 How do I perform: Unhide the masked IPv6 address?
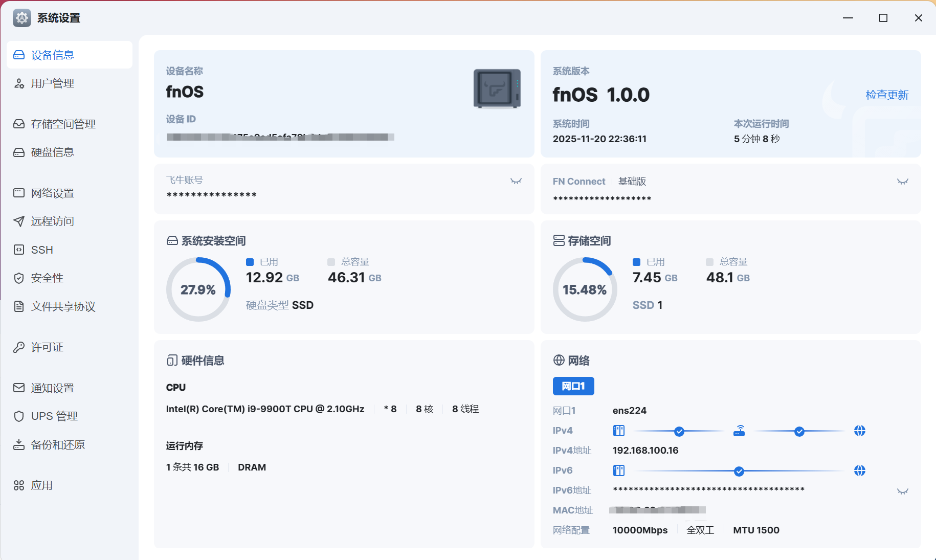click(x=902, y=491)
